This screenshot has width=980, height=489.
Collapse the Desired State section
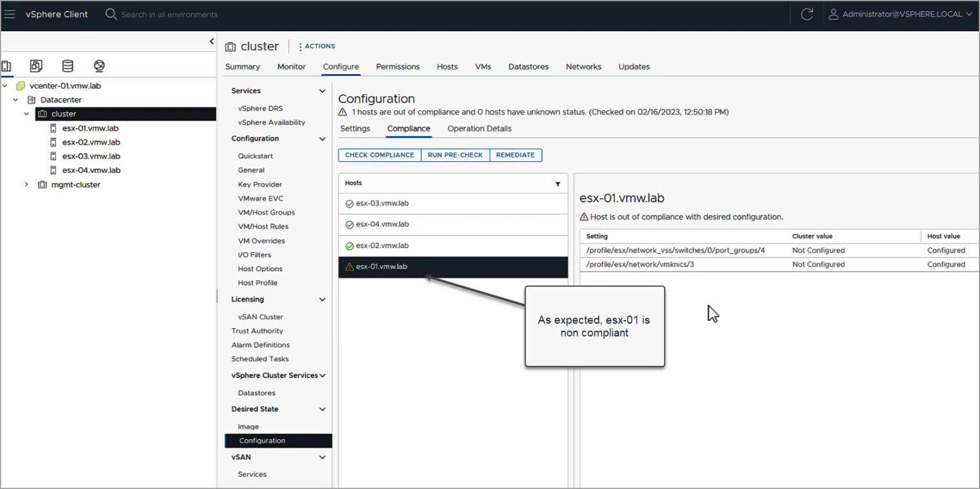tap(323, 409)
